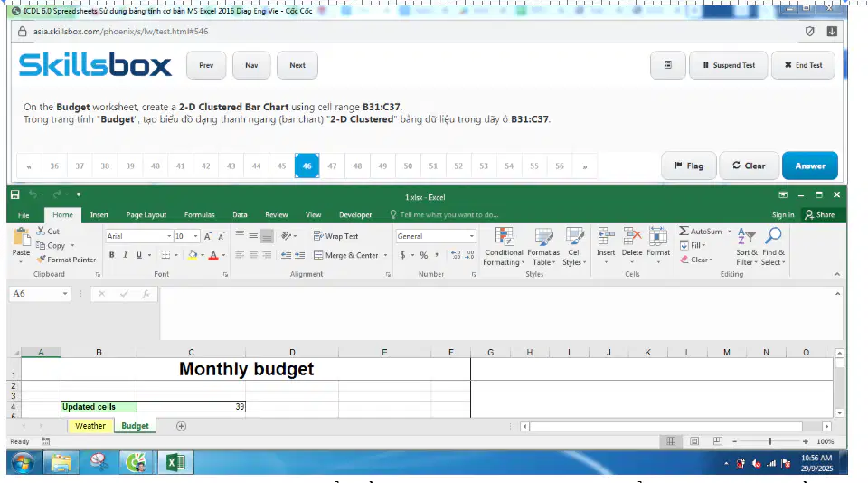Image resolution: width=868 pixels, height=483 pixels.
Task: Click the Skillsbox Next button
Action: pyautogui.click(x=297, y=65)
